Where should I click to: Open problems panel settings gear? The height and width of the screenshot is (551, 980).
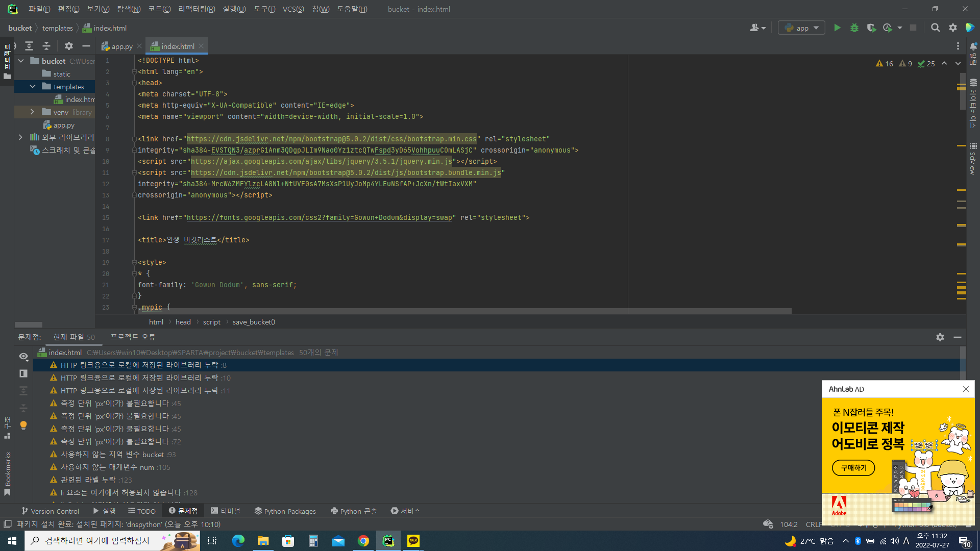(940, 337)
